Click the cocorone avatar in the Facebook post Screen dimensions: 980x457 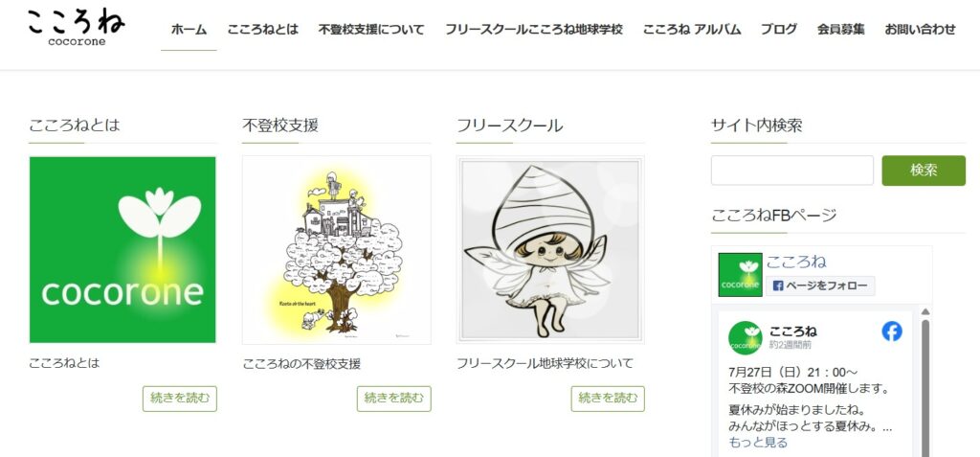pos(745,338)
